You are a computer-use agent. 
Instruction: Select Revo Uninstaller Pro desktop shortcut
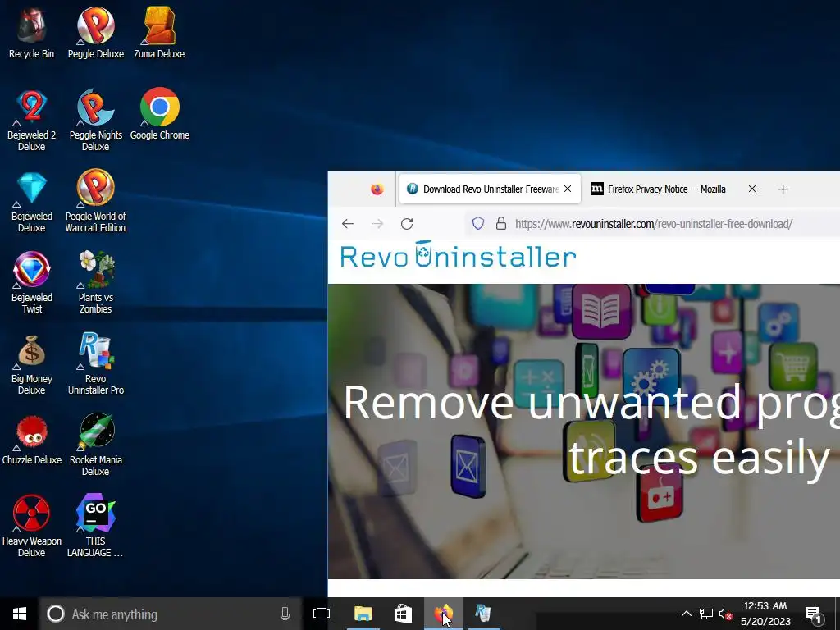(x=95, y=363)
